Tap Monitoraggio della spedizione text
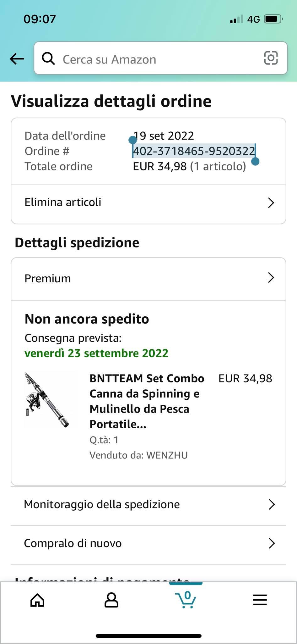Image resolution: width=297 pixels, height=644 pixels. tap(102, 504)
